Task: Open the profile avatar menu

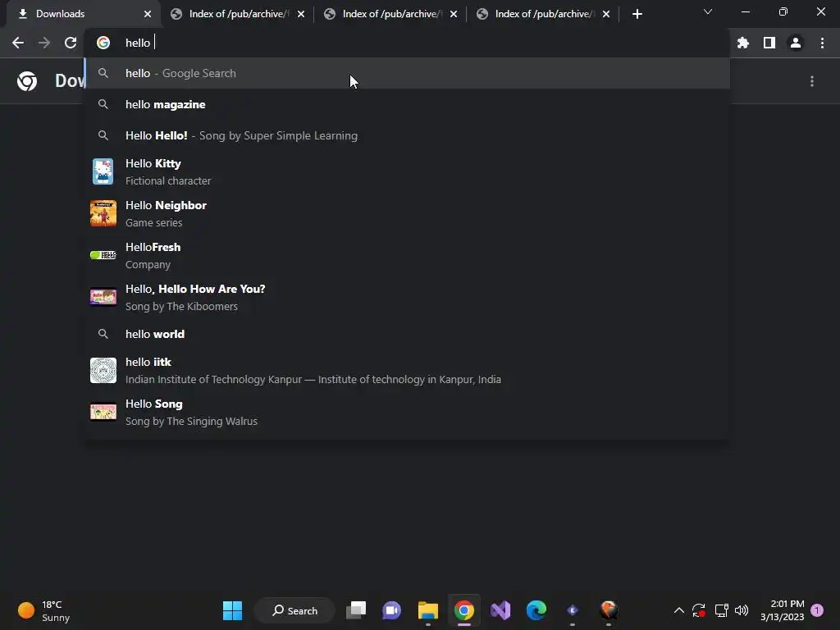Action: click(x=796, y=43)
